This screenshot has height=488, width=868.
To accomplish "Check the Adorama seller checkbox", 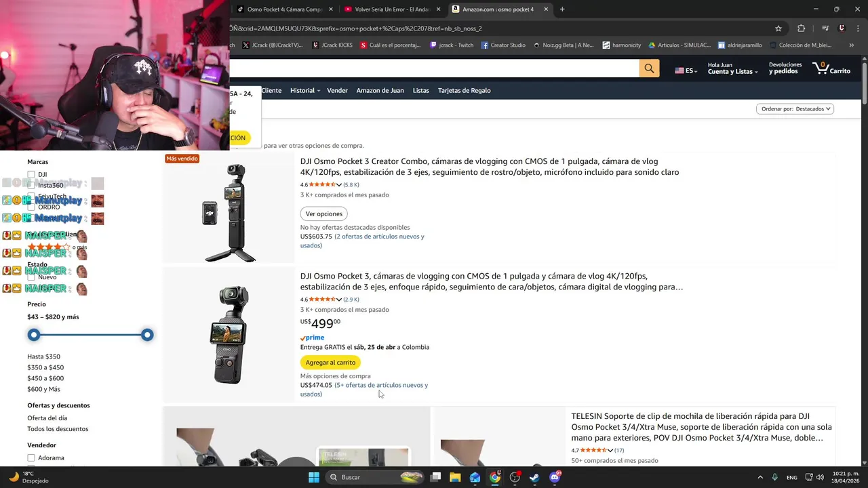I will point(31,457).
